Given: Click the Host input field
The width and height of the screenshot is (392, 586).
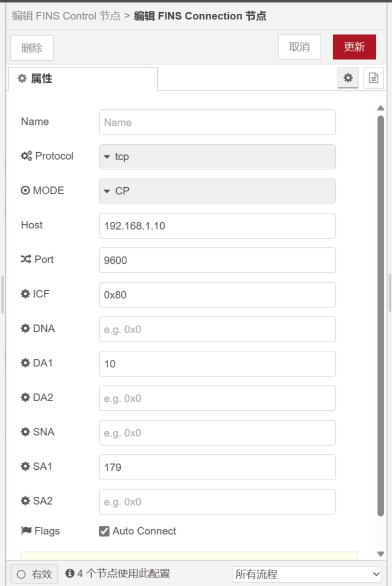Looking at the screenshot, I should [217, 225].
